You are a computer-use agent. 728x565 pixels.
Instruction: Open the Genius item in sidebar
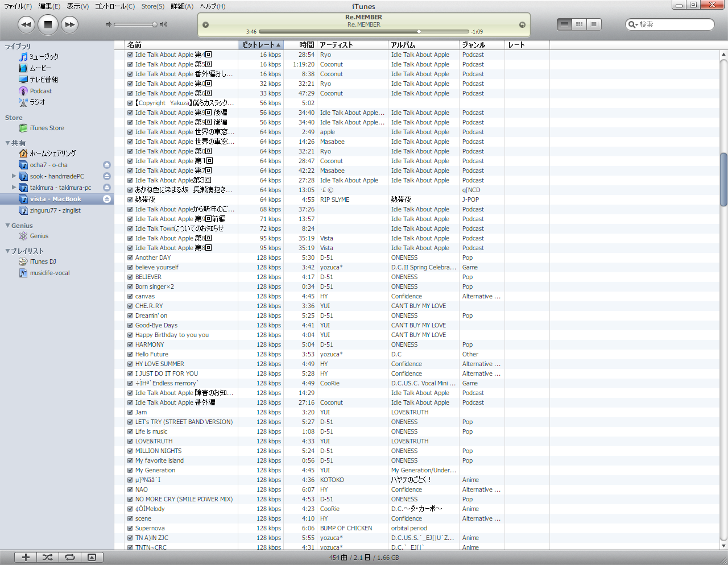pos(34,236)
